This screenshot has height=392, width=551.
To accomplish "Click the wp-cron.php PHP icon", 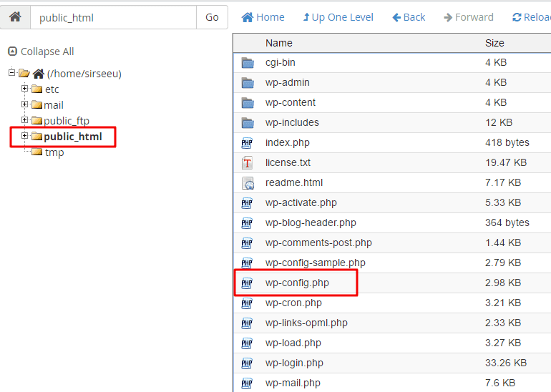I will [x=247, y=303].
